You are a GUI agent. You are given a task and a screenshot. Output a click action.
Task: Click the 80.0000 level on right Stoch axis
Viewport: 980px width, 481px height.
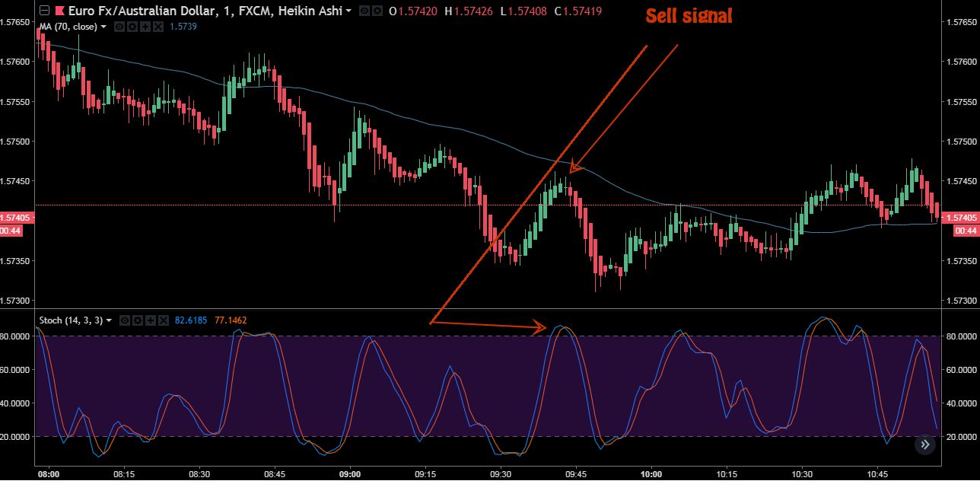click(x=960, y=336)
